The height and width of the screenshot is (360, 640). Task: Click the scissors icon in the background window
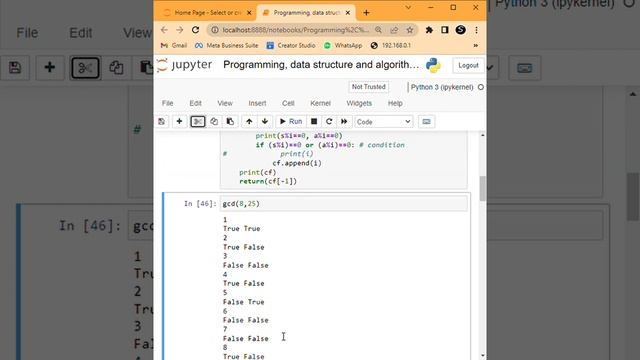[x=85, y=67]
